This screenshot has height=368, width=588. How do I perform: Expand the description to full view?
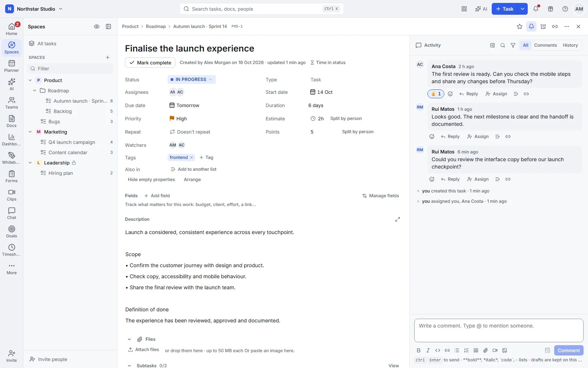[398, 219]
